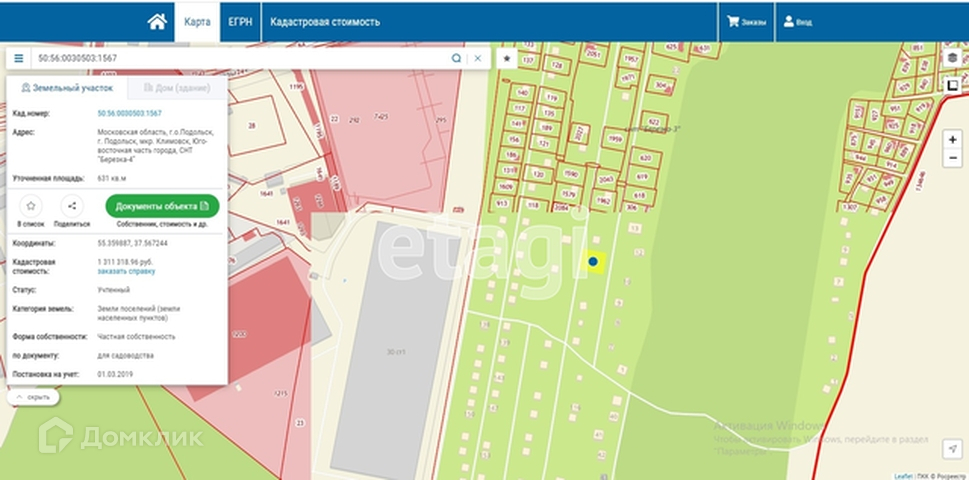The height and width of the screenshot is (480, 969).
Task: Open favorites star next to search bar
Action: (507, 59)
